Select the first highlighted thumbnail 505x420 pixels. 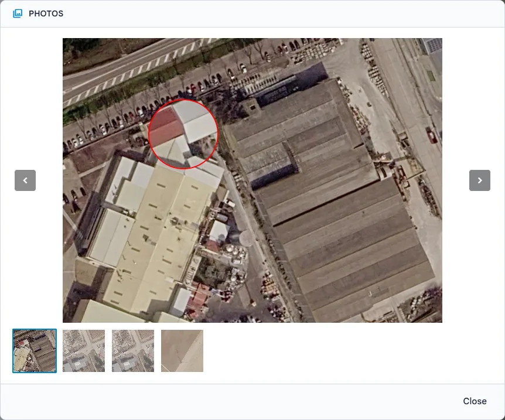[35, 351]
